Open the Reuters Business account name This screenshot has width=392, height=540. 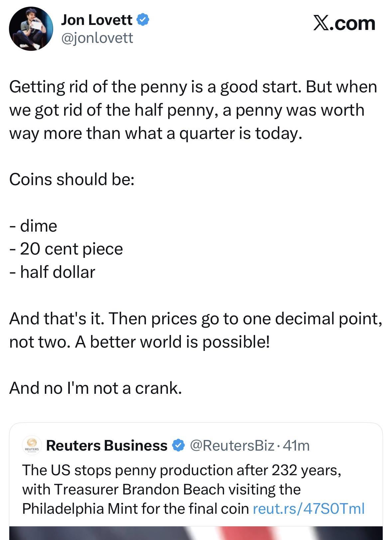tap(107, 445)
